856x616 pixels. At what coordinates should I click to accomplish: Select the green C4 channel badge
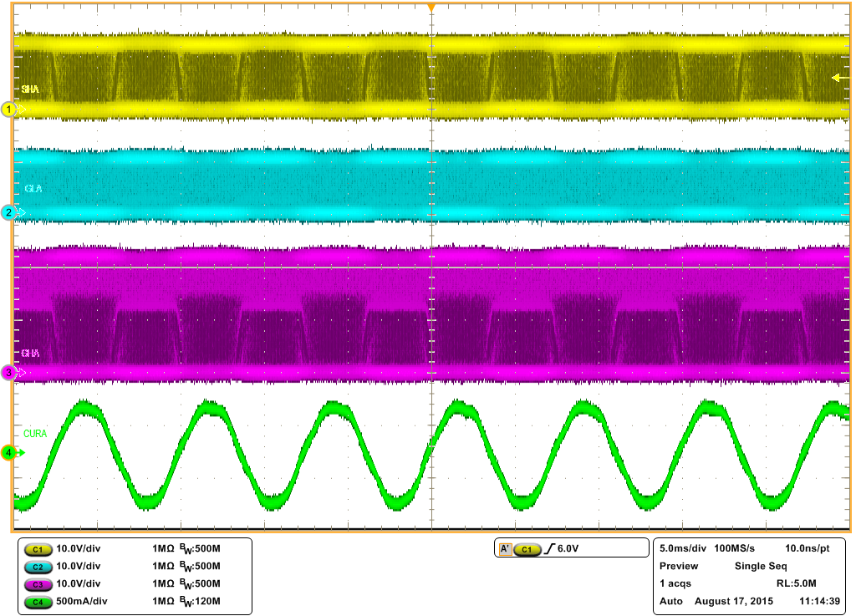click(38, 601)
